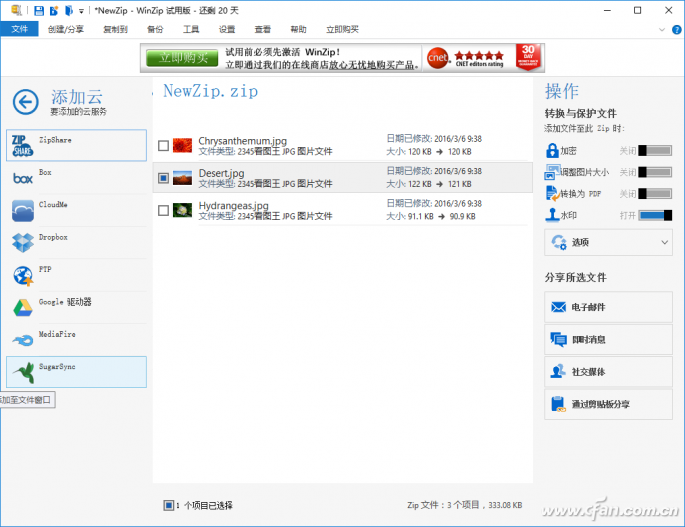
Task: Click the social media people icon
Action: pos(558,372)
